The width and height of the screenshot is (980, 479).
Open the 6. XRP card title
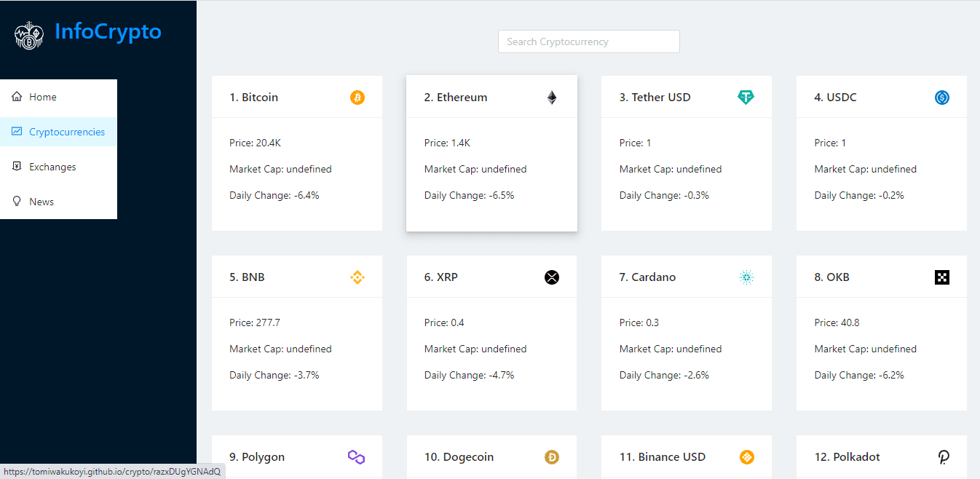(x=441, y=277)
